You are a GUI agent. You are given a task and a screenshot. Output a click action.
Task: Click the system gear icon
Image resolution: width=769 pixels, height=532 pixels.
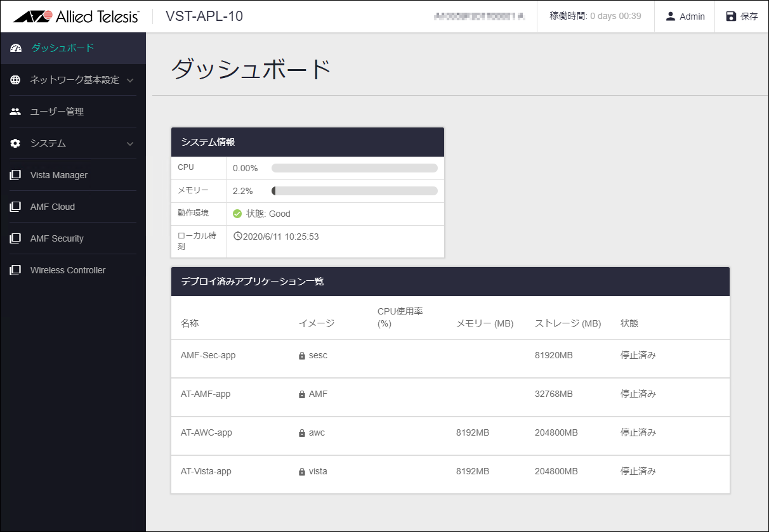point(16,143)
